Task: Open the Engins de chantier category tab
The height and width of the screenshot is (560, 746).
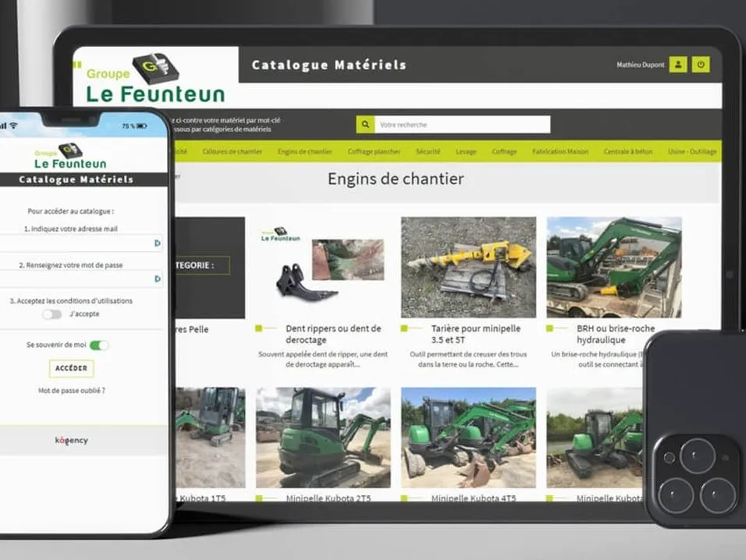Action: point(304,151)
